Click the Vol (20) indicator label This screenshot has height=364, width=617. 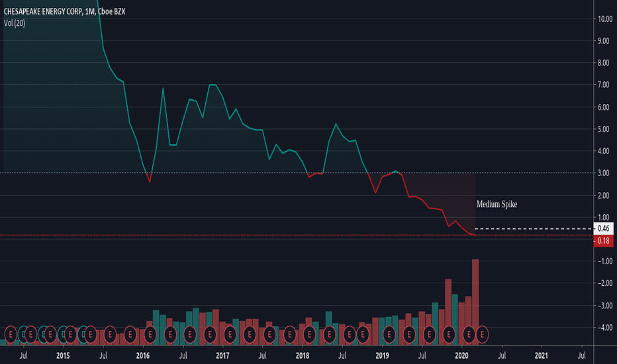pos(15,23)
